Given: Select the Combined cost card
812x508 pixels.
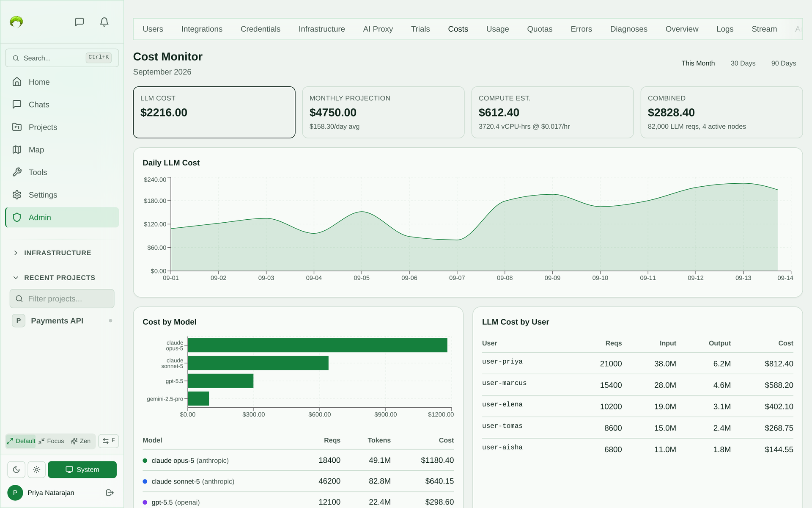Looking at the screenshot, I should [x=722, y=112].
